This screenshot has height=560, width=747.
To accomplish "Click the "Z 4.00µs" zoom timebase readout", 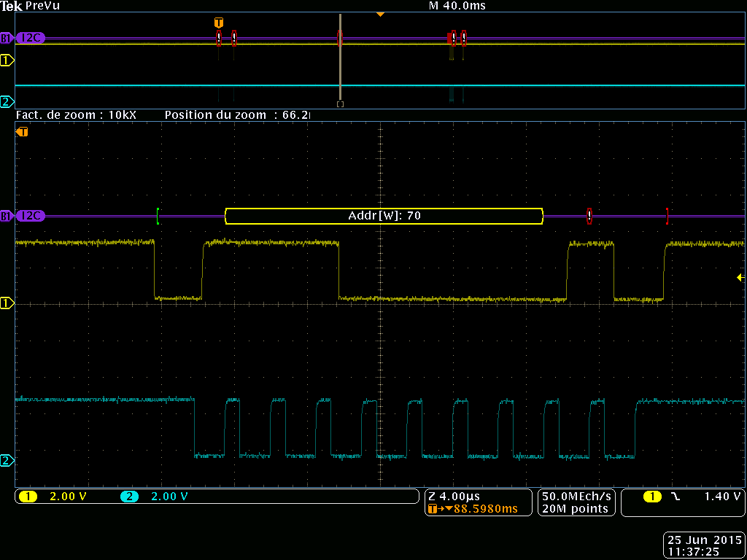I will tap(454, 497).
